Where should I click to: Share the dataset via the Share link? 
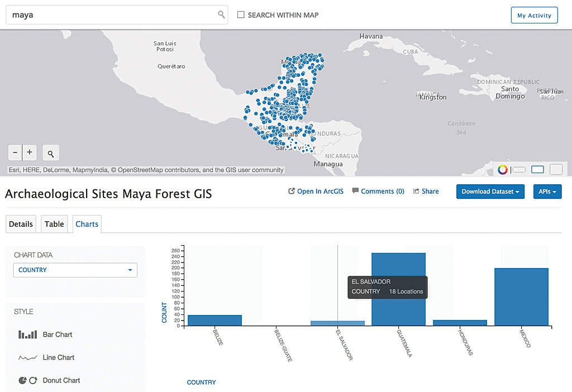coord(426,192)
